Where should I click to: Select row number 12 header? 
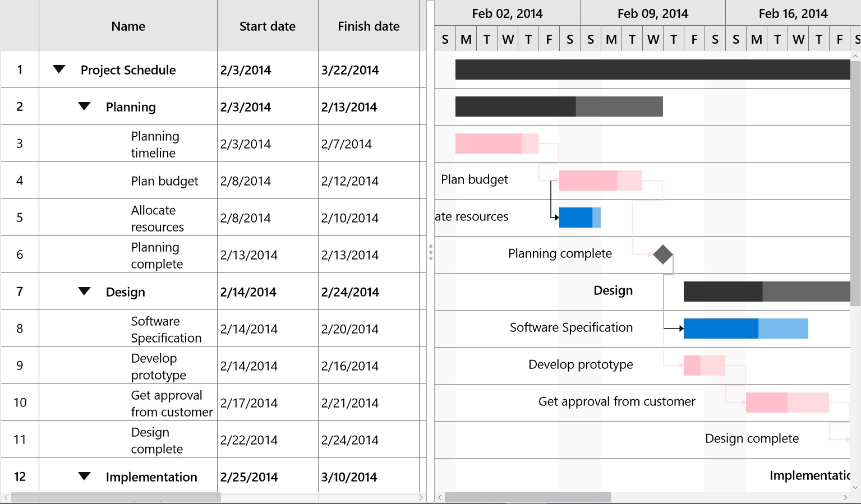coord(20,477)
